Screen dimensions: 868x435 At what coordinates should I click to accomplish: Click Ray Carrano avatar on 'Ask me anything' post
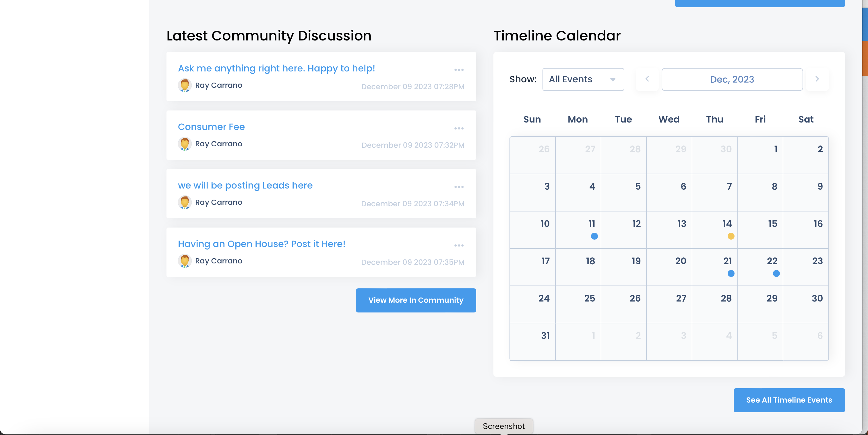coord(185,85)
